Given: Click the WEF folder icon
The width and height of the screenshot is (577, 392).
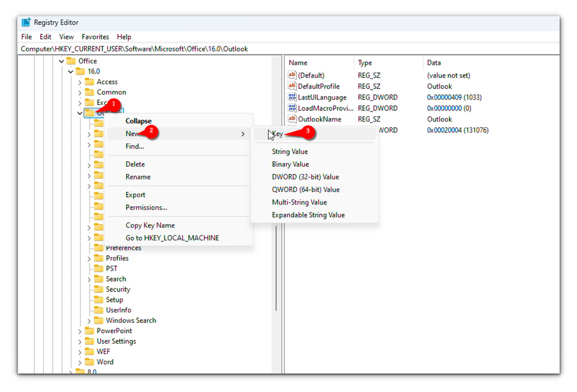Looking at the screenshot, I should pos(90,351).
